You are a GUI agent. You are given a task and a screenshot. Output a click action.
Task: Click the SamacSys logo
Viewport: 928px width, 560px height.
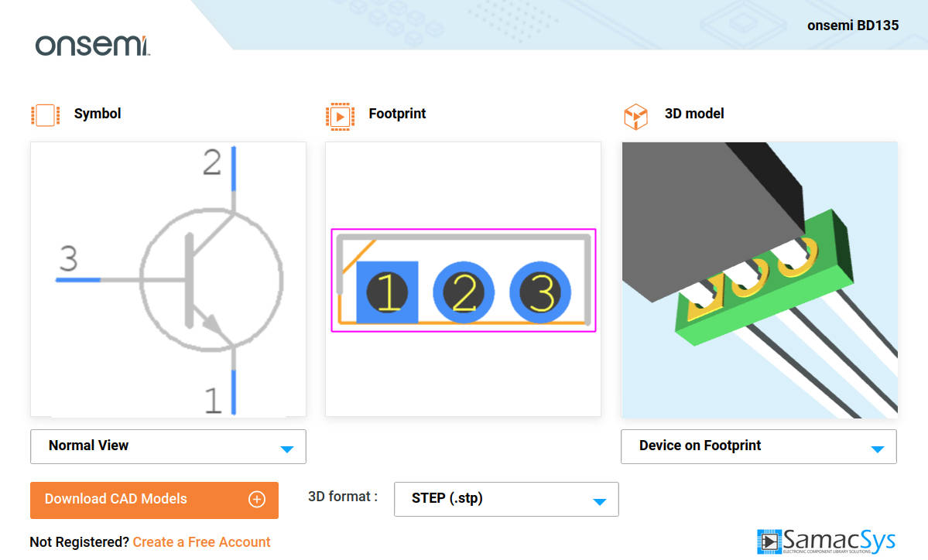(826, 541)
